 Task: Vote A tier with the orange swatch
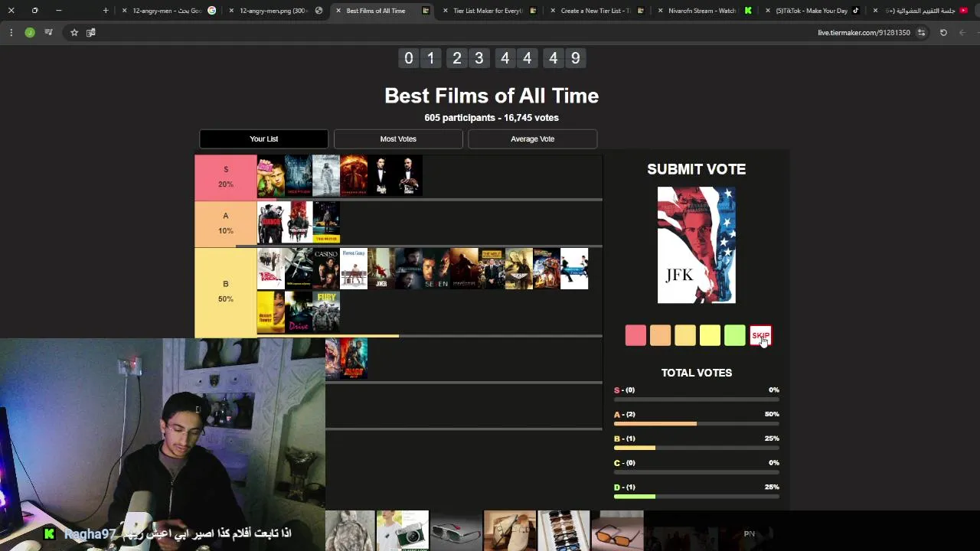[660, 335]
